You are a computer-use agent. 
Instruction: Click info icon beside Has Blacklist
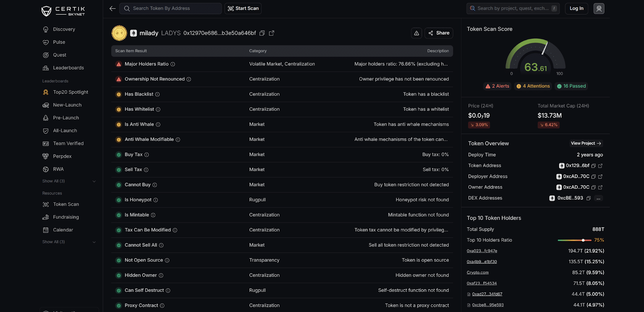tap(157, 94)
